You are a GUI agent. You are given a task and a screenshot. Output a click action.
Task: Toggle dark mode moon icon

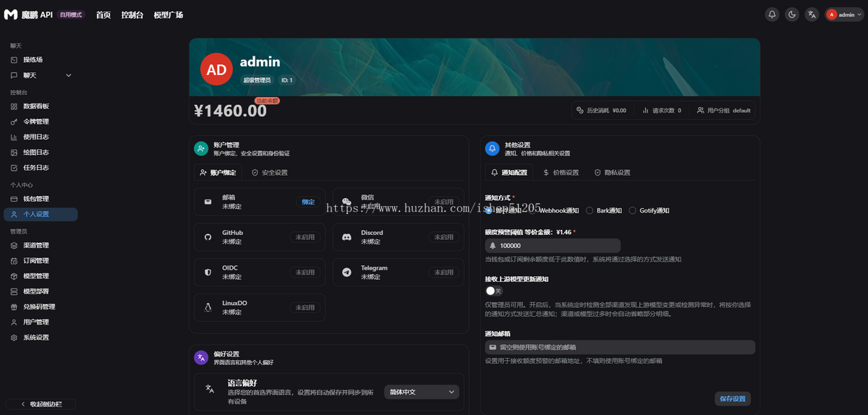tap(792, 14)
